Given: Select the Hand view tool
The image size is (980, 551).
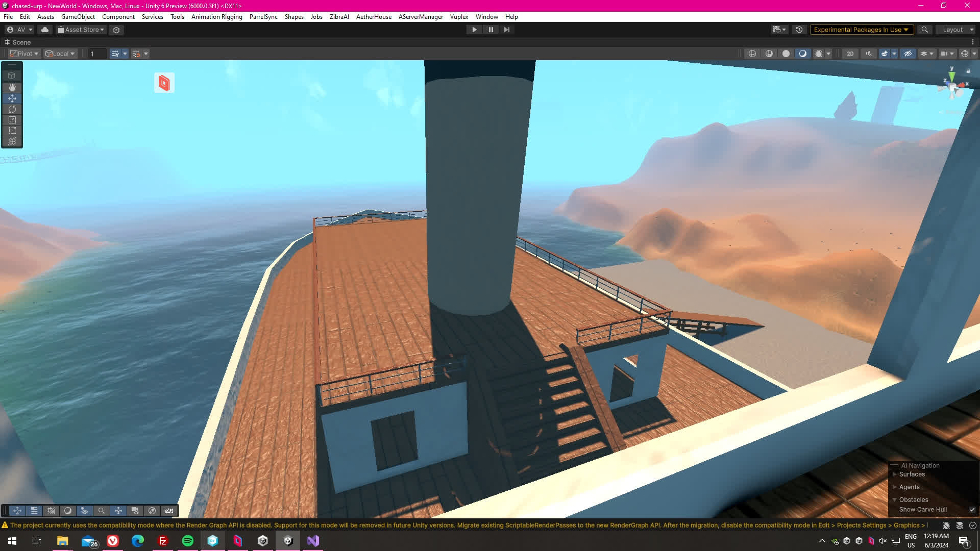Looking at the screenshot, I should pyautogui.click(x=12, y=88).
